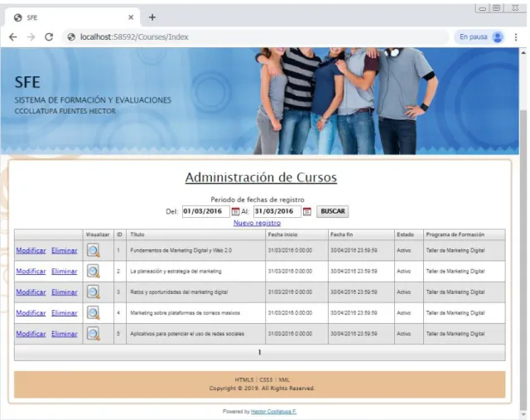Click the browser back arrow
The height and width of the screenshot is (420, 530).
click(13, 36)
